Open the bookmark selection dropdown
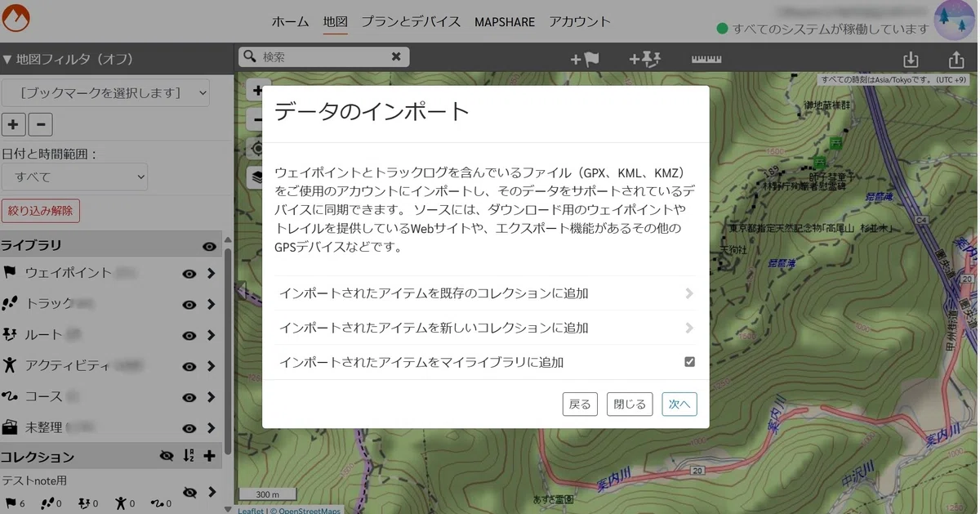 click(x=106, y=92)
